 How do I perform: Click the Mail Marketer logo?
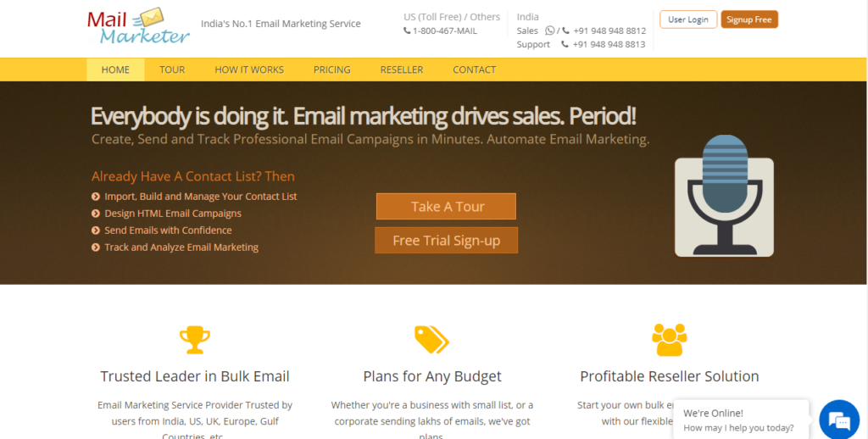pyautogui.click(x=138, y=25)
